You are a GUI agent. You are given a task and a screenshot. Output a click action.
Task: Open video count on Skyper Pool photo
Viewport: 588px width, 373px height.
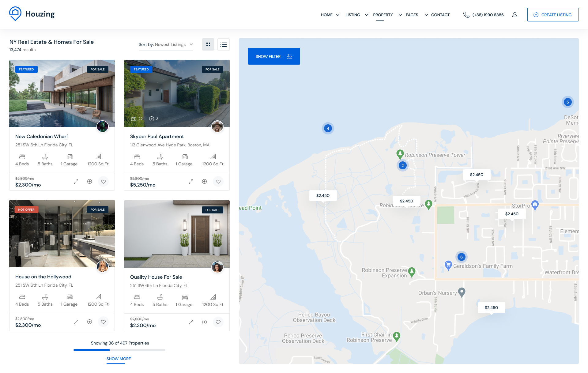tap(154, 119)
